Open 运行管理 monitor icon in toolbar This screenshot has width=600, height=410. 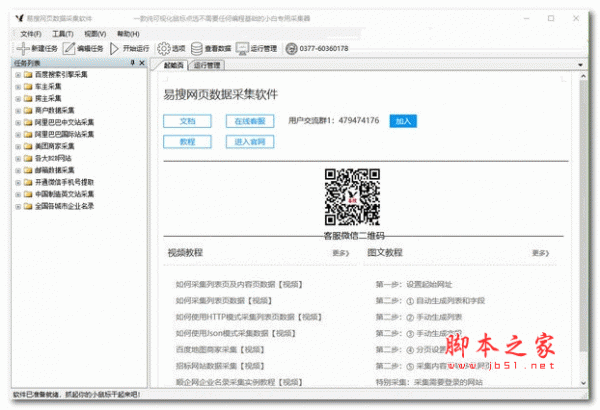[x=242, y=49]
